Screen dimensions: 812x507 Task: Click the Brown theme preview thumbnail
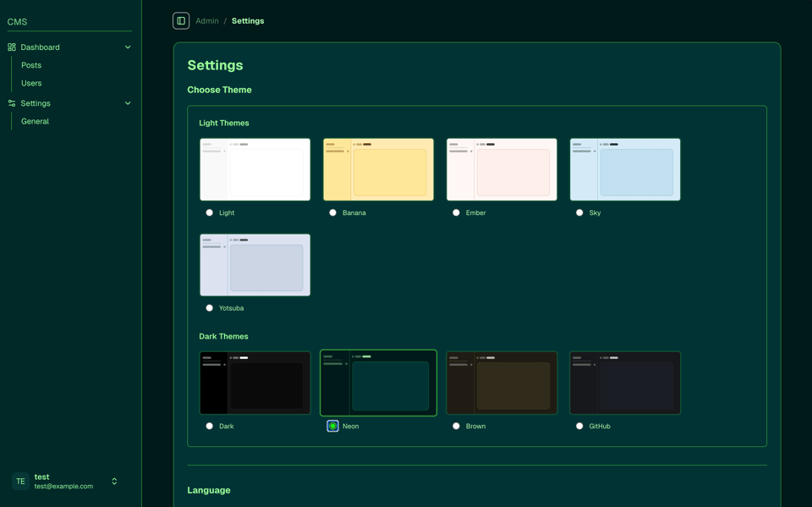tap(502, 383)
